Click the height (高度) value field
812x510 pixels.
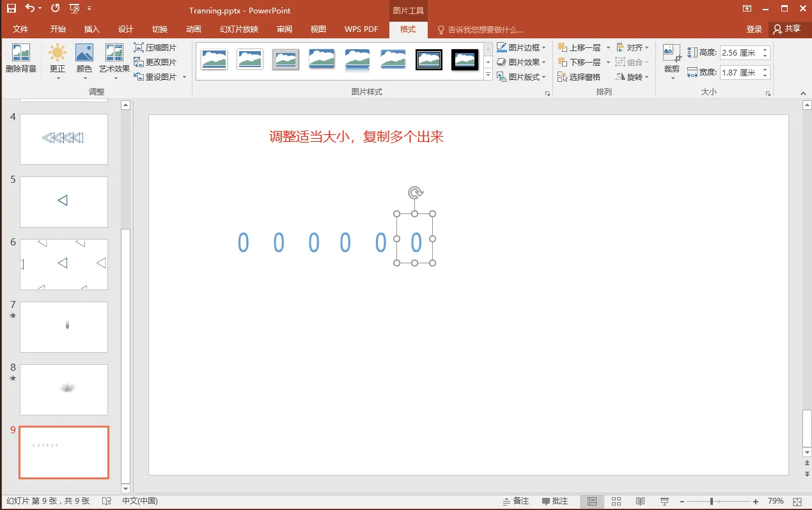coord(740,52)
